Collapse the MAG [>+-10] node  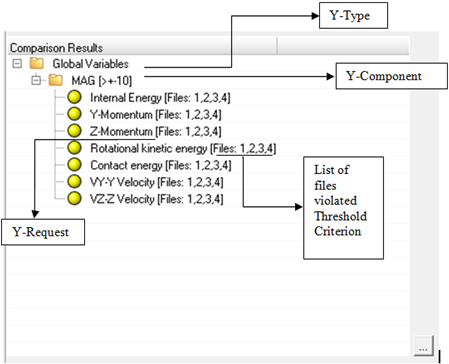[x=36, y=80]
